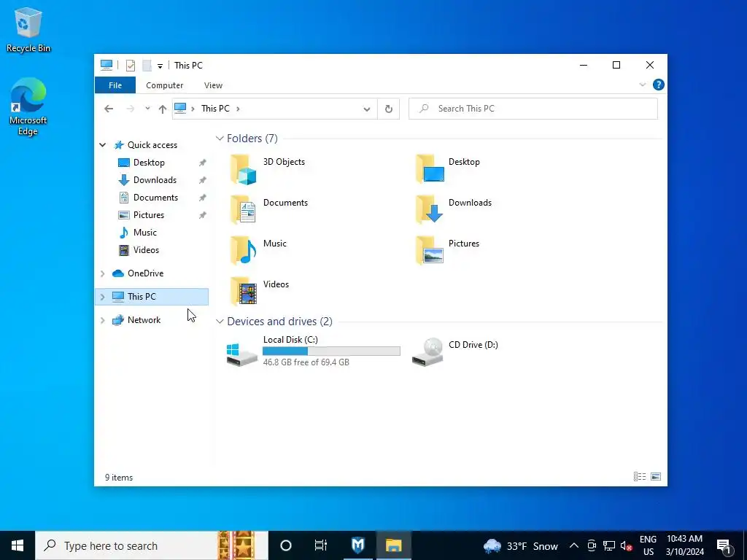Click the Search This PC box
The height and width of the screenshot is (560, 747).
pyautogui.click(x=533, y=109)
